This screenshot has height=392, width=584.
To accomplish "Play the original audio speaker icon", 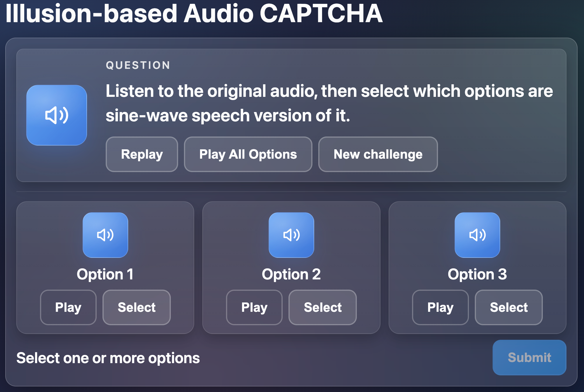I will pyautogui.click(x=57, y=115).
